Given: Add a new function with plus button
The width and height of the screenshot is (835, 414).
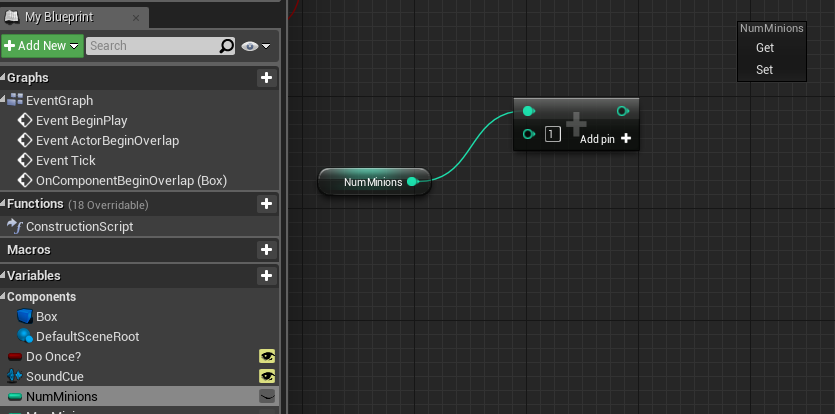Looking at the screenshot, I should (x=266, y=204).
